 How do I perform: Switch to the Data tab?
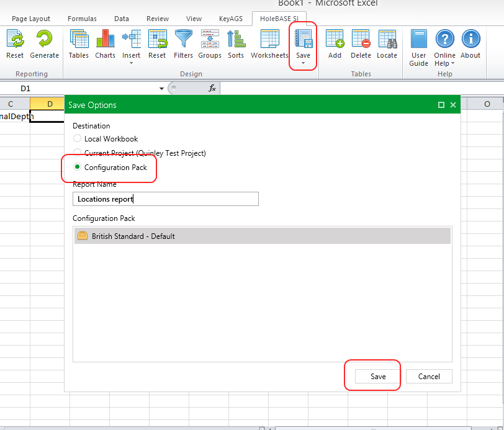(x=122, y=19)
